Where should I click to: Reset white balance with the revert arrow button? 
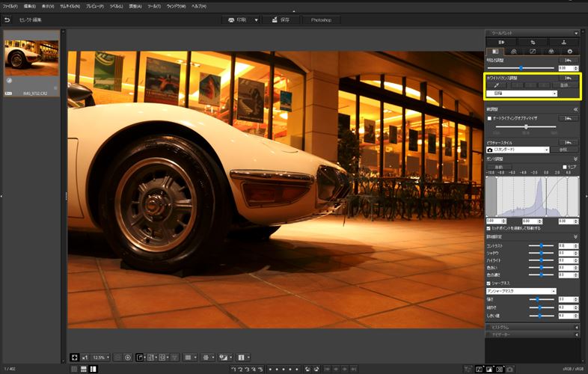(x=568, y=78)
